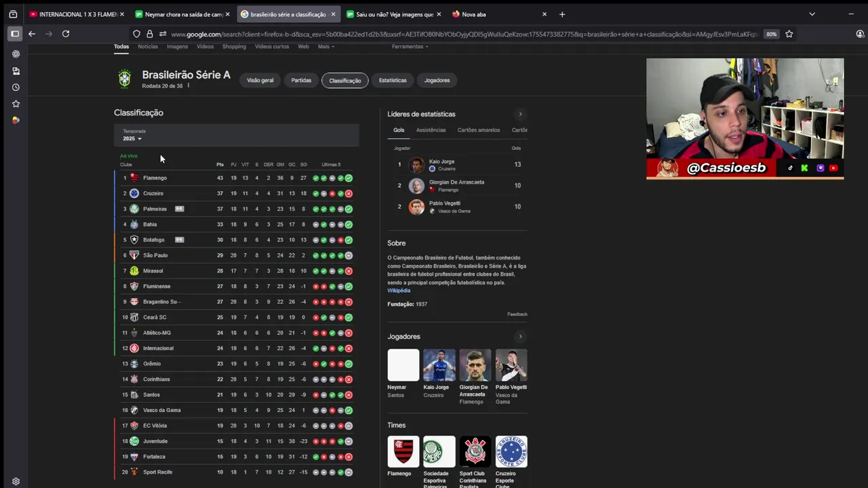Open Giorgian De Arrascaeta in goals leaders list

coord(458,186)
